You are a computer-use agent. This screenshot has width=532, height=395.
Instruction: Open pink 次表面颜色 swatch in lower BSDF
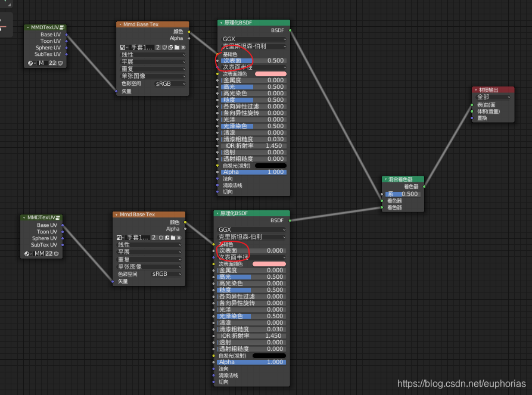tap(269, 264)
